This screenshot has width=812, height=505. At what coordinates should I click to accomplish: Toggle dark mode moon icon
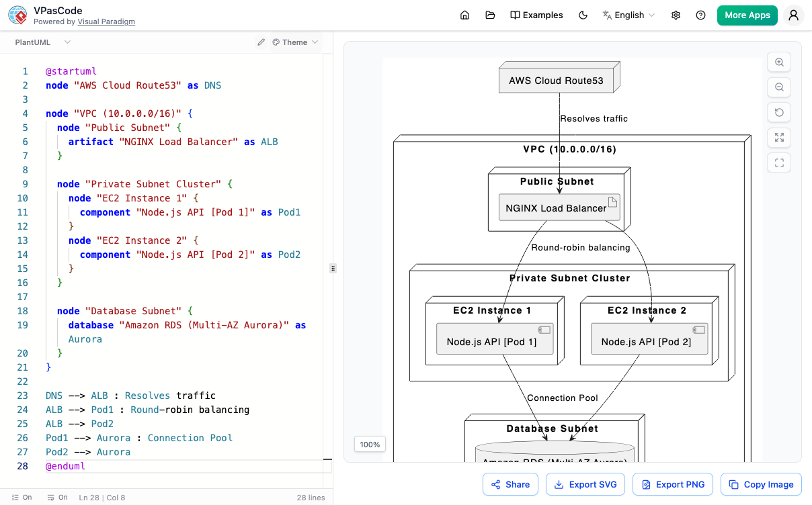583,15
